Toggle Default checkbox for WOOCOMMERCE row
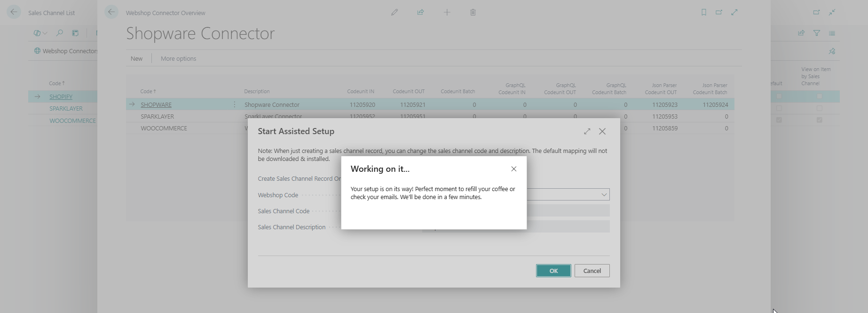This screenshot has width=868, height=313. [x=779, y=120]
